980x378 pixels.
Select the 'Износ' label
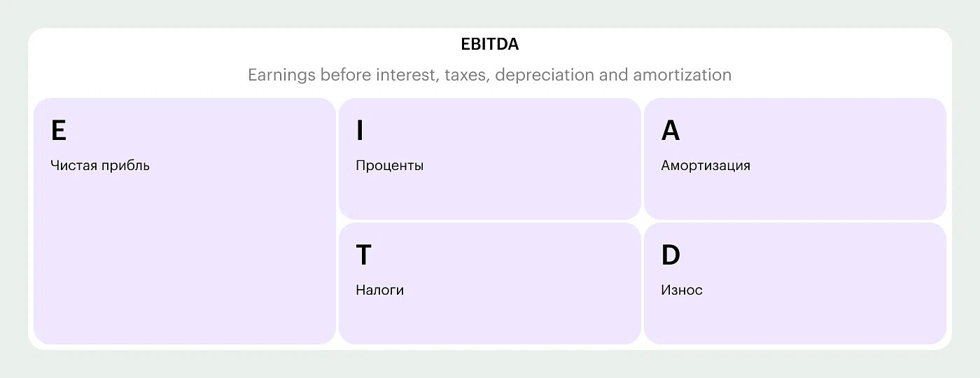681,290
